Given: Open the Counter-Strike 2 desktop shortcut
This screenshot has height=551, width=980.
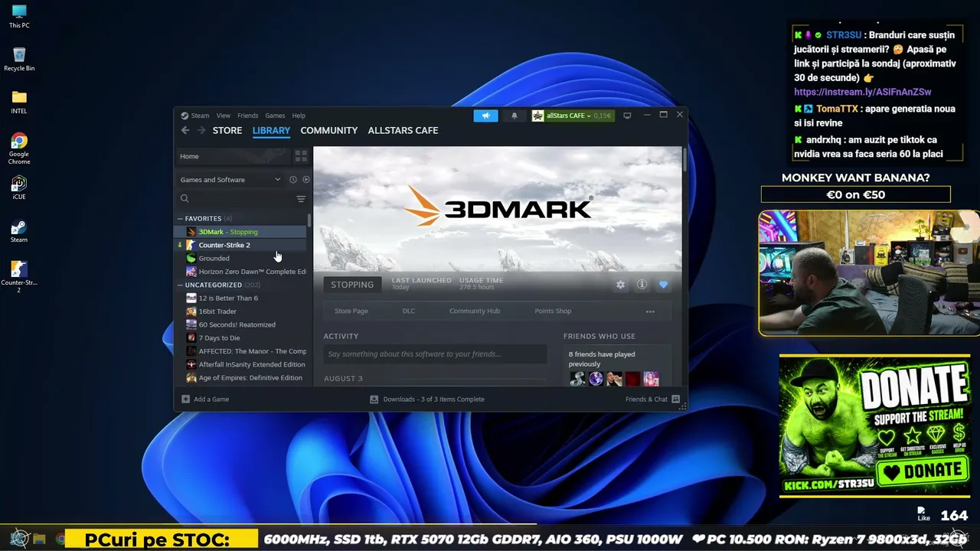Looking at the screenshot, I should pyautogui.click(x=19, y=277).
